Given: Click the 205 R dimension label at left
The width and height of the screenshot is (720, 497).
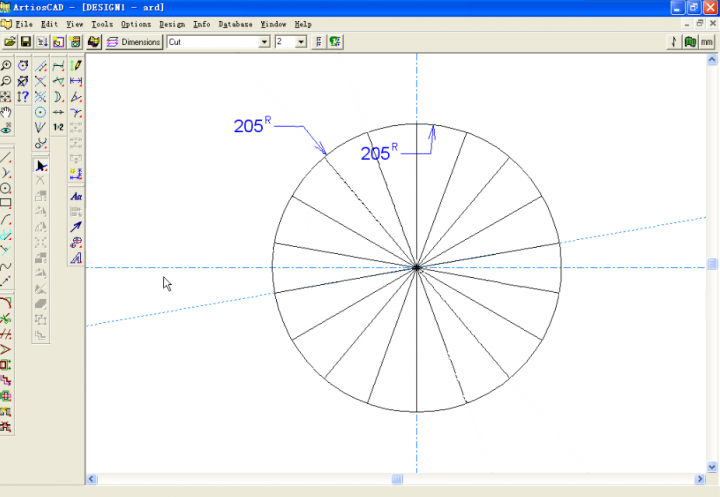Looking at the screenshot, I should coord(252,126).
